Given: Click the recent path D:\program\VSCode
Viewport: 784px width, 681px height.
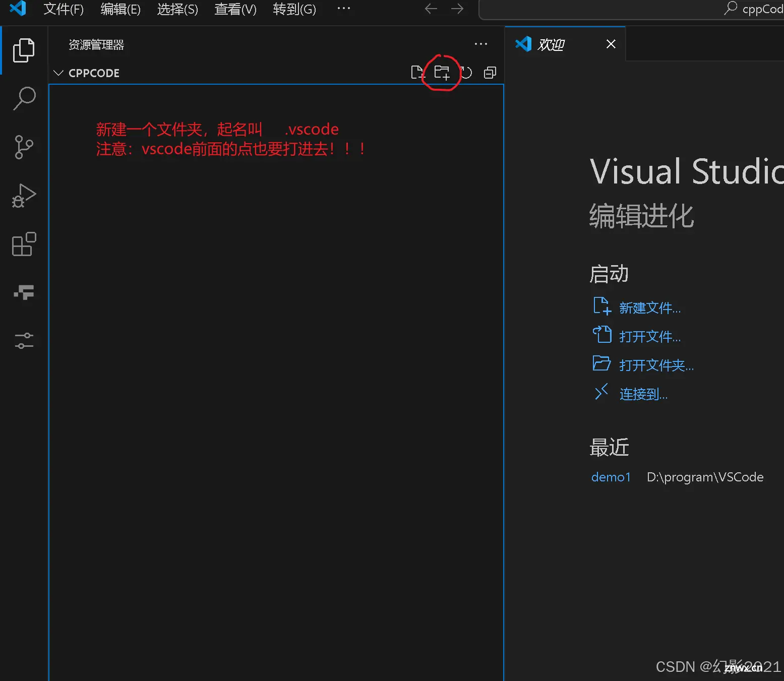Looking at the screenshot, I should click(x=705, y=477).
